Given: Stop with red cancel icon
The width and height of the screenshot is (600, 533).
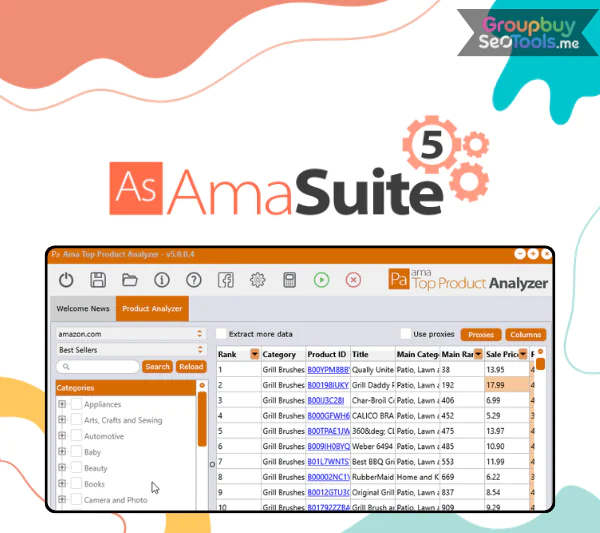Looking at the screenshot, I should pyautogui.click(x=353, y=280).
